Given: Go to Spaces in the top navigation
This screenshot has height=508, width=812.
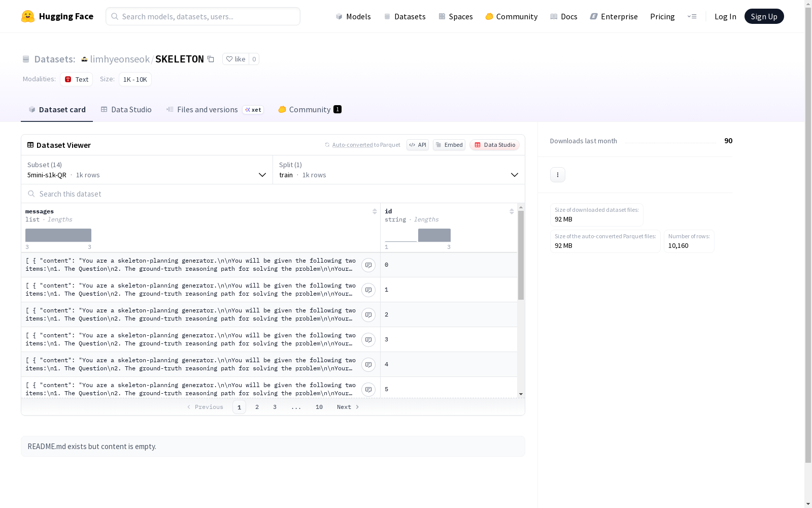Looking at the screenshot, I should tap(455, 16).
